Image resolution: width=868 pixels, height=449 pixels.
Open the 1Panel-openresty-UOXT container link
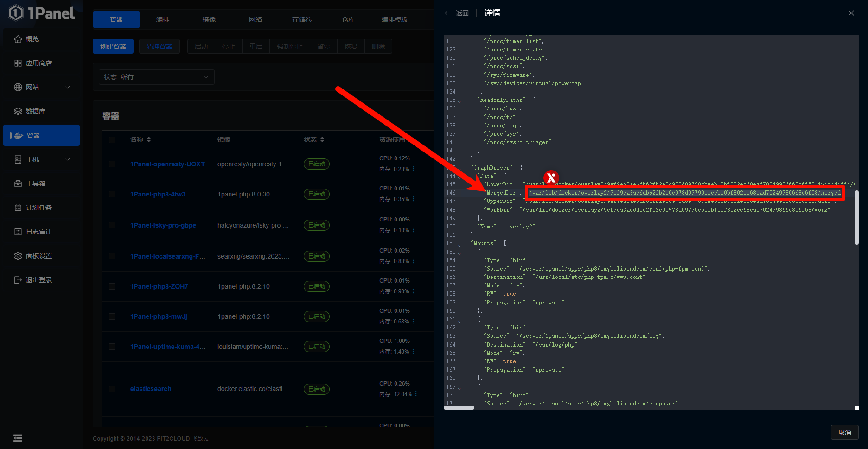tap(167, 164)
